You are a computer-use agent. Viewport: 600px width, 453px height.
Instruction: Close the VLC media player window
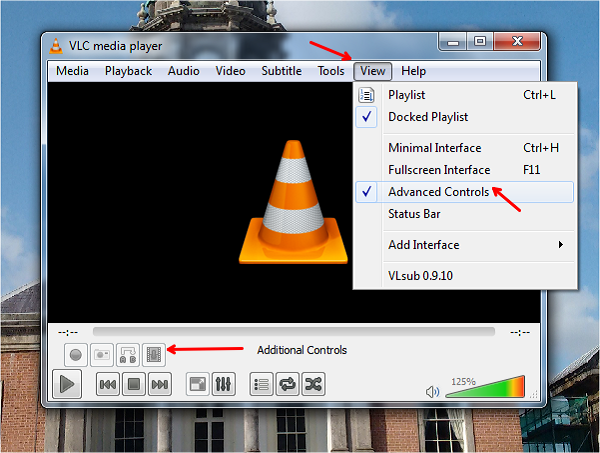point(517,41)
